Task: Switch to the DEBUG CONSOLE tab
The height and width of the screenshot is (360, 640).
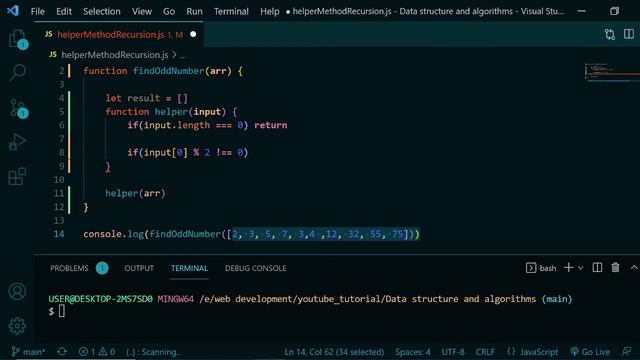Action: [256, 268]
